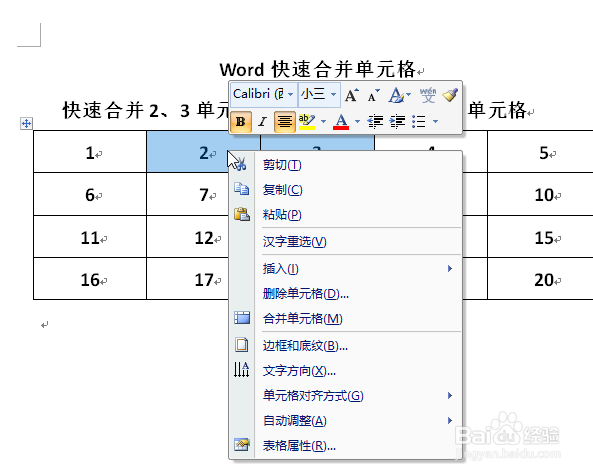Click table cell containing 1
This screenshot has width=593, height=475.
pyautogui.click(x=90, y=152)
